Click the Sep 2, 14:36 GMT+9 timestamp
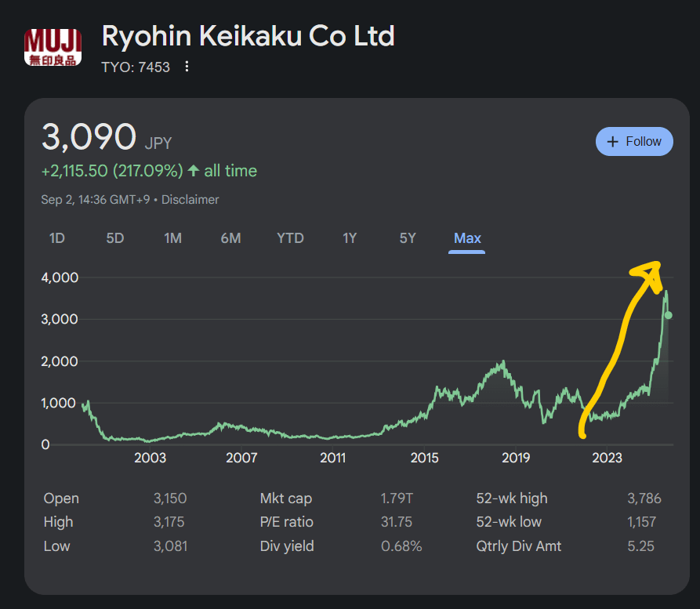The height and width of the screenshot is (609, 700). (x=96, y=200)
